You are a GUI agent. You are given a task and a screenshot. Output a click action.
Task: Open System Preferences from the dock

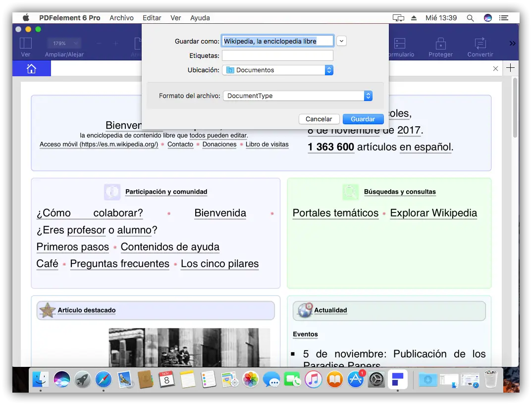pos(376,379)
